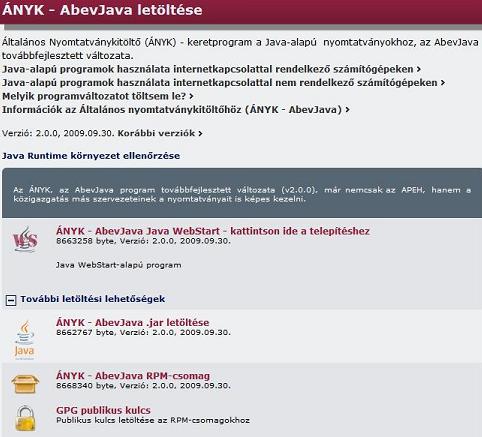Open ÁNYK AbevJava Java WebStart install link
The width and height of the screenshot is (482, 437).
click(x=213, y=231)
